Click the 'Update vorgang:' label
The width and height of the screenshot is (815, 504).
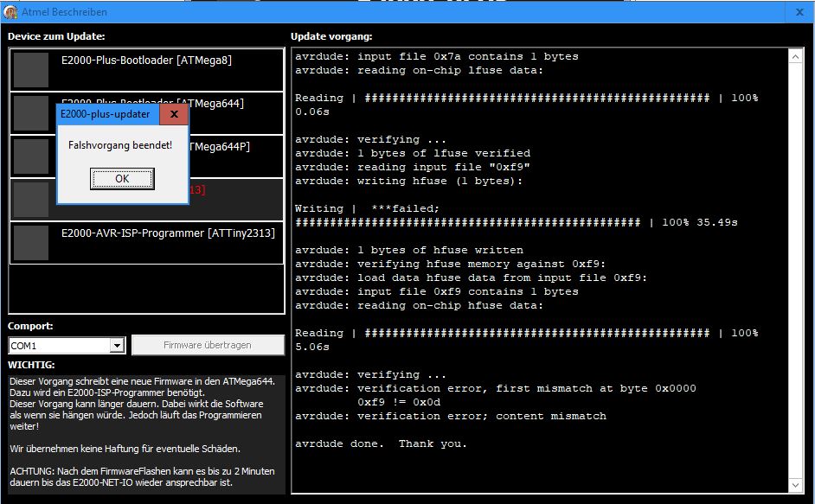[331, 36]
